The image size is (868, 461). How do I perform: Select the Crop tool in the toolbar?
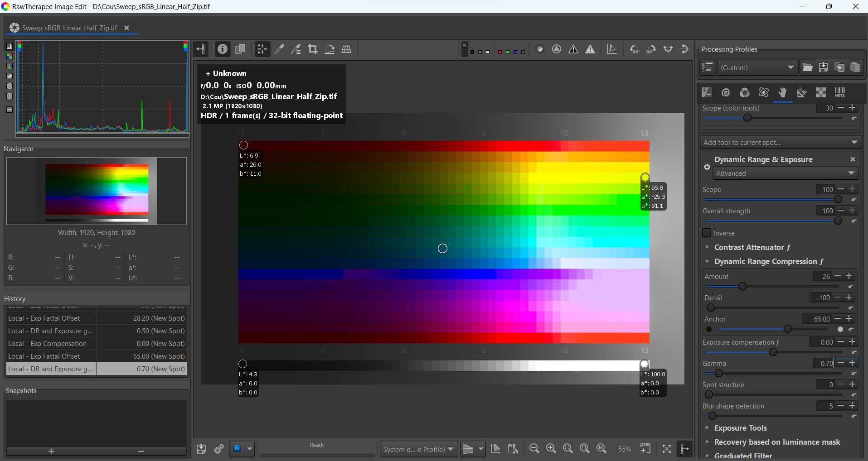pyautogui.click(x=312, y=49)
